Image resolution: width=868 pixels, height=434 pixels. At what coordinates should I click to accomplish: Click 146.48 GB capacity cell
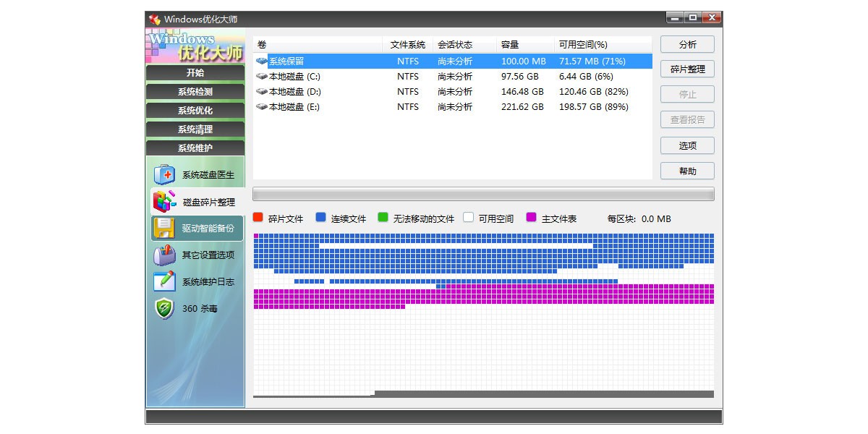tap(522, 92)
